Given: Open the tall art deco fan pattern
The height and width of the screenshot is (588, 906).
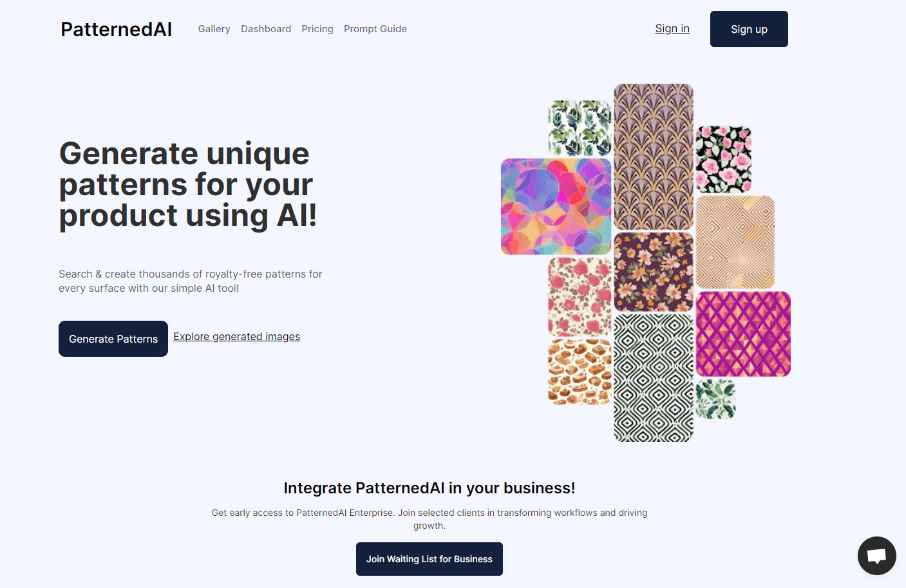Looking at the screenshot, I should click(654, 156).
